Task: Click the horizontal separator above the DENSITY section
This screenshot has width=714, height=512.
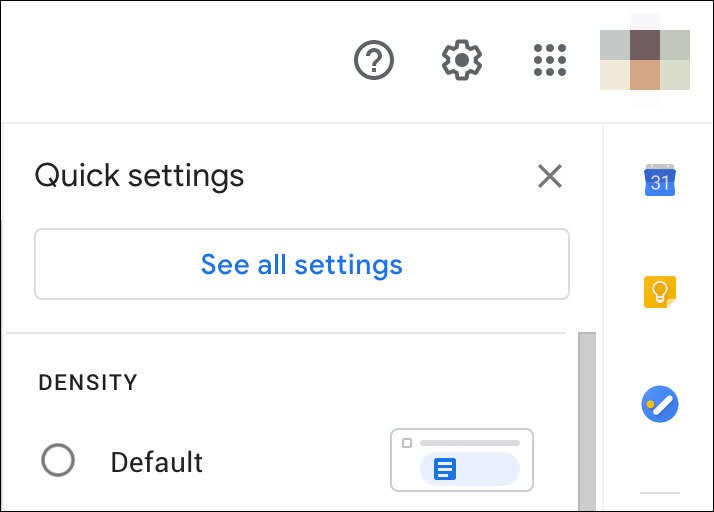Action: 286,333
